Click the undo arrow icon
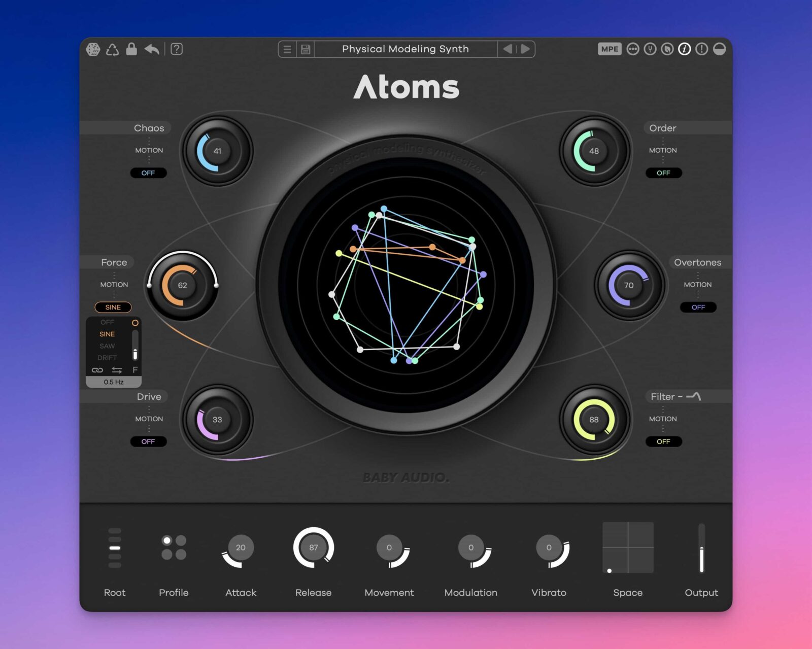 pyautogui.click(x=152, y=49)
